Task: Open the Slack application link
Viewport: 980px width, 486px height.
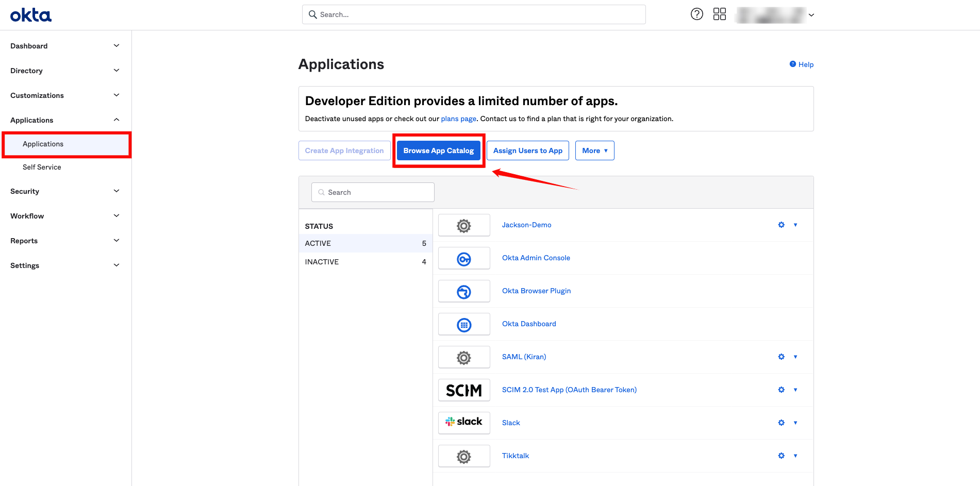Action: 511,423
